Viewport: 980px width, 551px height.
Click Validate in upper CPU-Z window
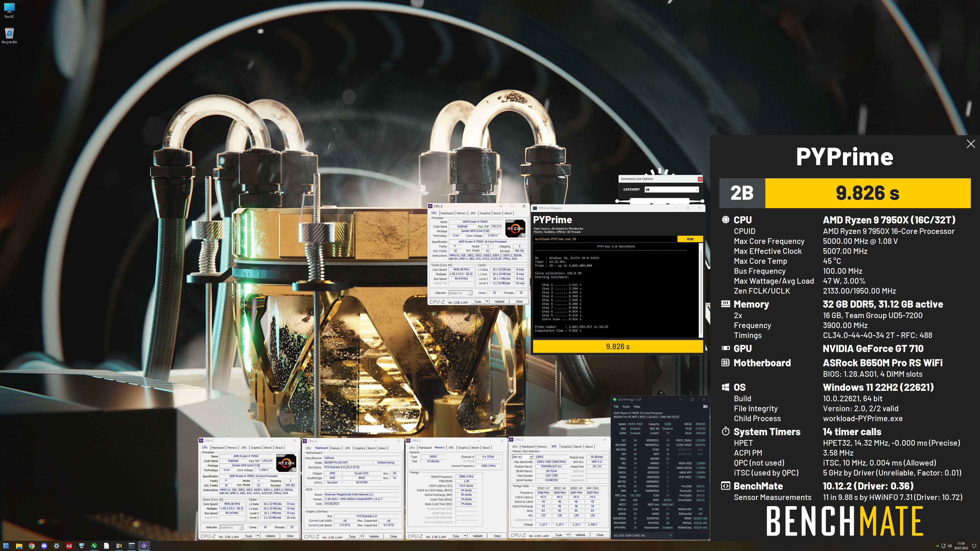click(499, 302)
